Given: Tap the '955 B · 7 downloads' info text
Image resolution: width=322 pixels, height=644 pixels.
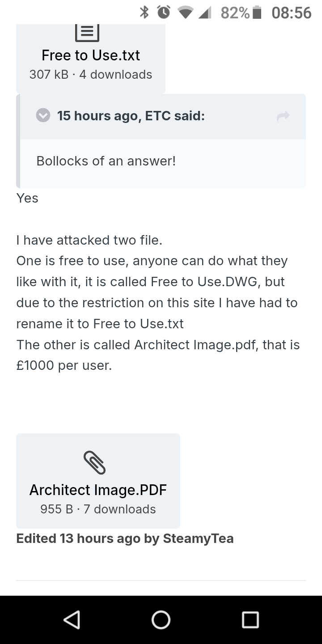Looking at the screenshot, I should [98, 509].
